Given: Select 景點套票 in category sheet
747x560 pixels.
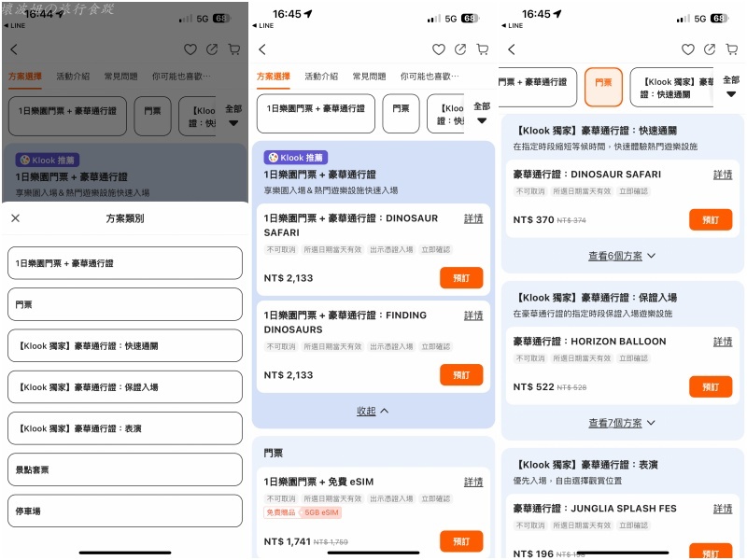Looking at the screenshot, I should coord(125,470).
